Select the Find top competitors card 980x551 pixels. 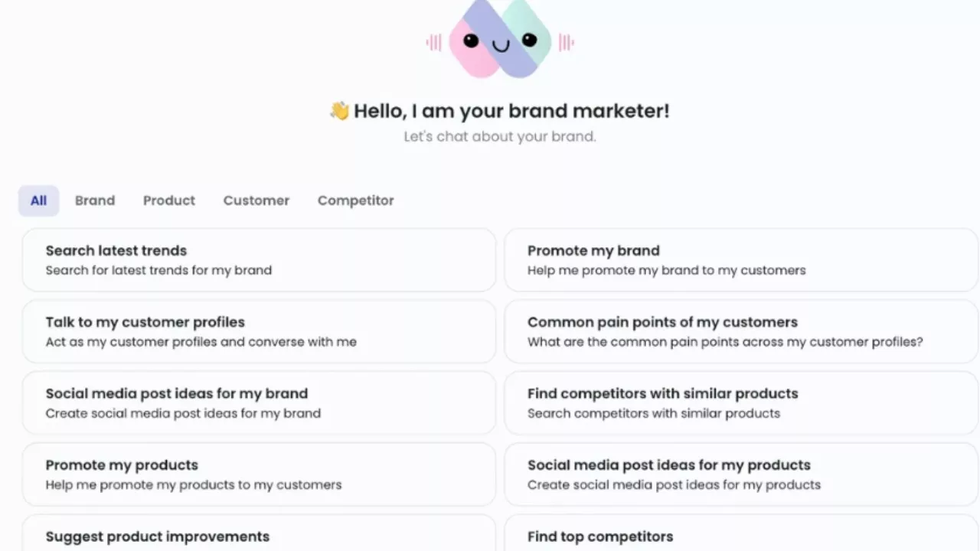pyautogui.click(x=740, y=536)
